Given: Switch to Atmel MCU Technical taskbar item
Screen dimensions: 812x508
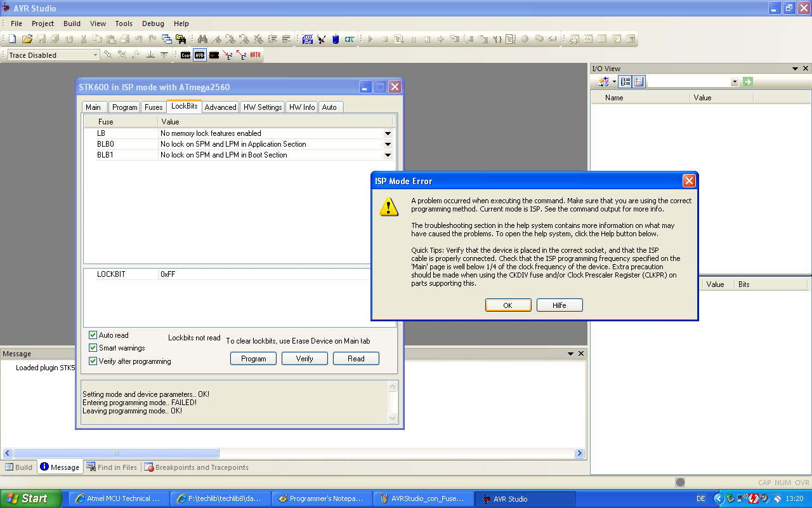Looking at the screenshot, I should tap(119, 498).
